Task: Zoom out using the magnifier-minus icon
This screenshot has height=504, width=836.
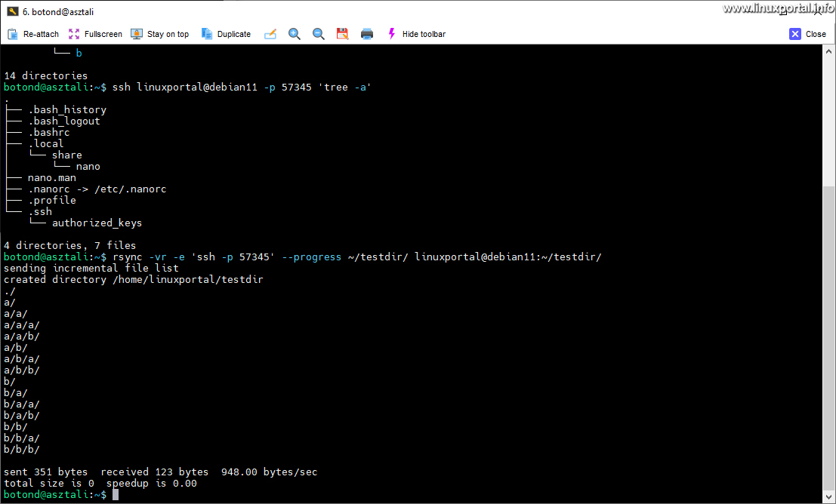Action: click(x=318, y=33)
